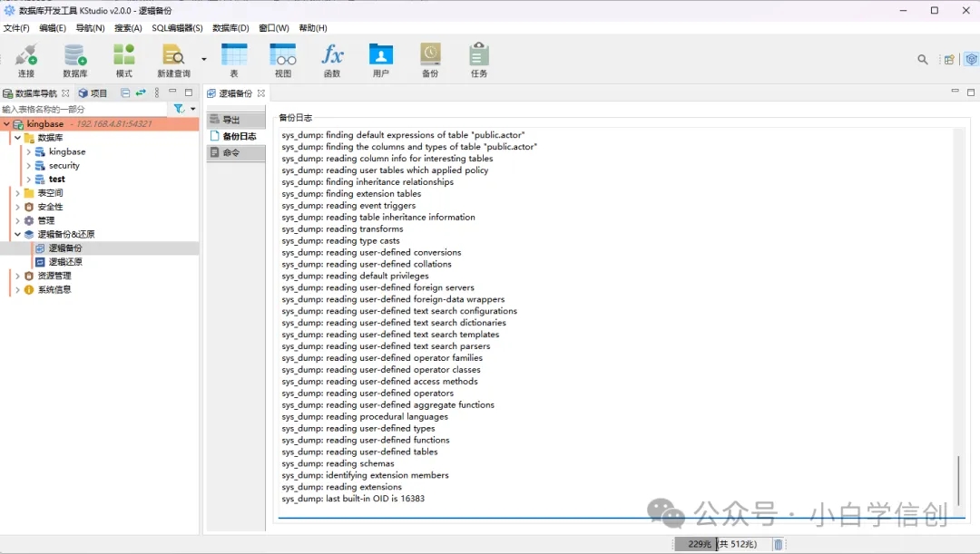Select the active perspective icon at far top right

(971, 59)
